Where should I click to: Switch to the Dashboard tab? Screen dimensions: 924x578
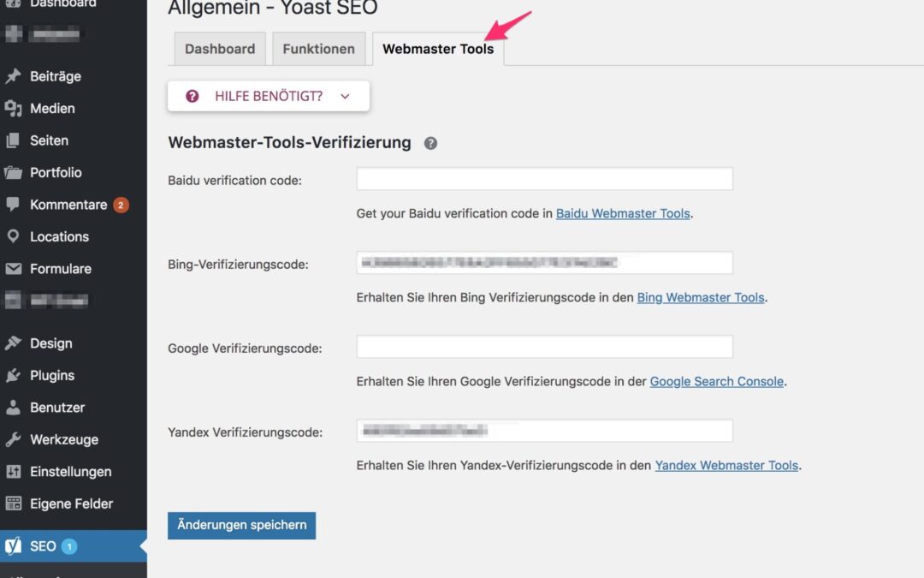pyautogui.click(x=220, y=49)
